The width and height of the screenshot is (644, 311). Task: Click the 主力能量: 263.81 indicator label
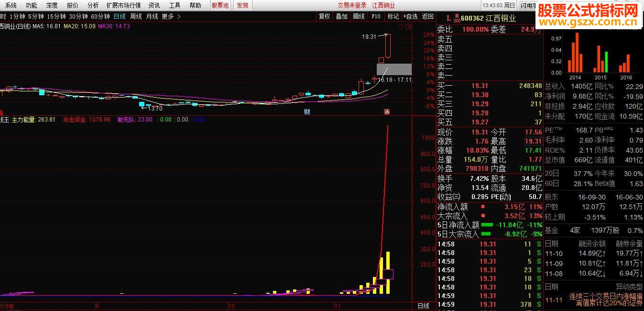coord(33,120)
